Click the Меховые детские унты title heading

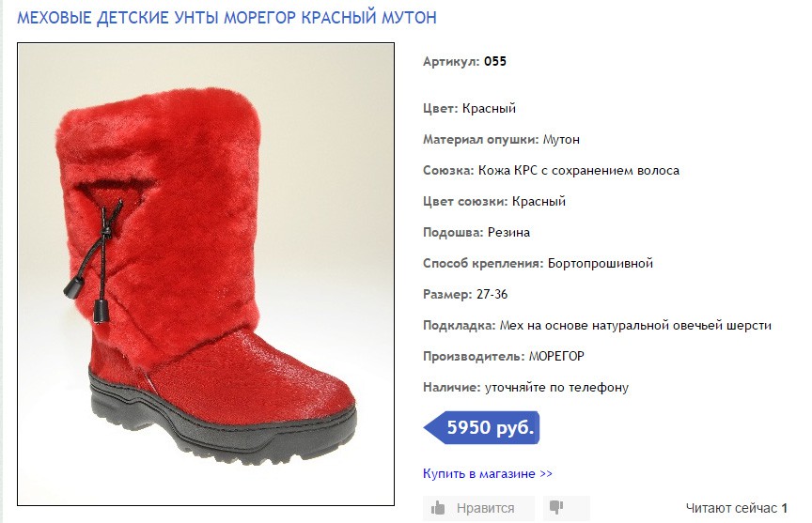226,18
